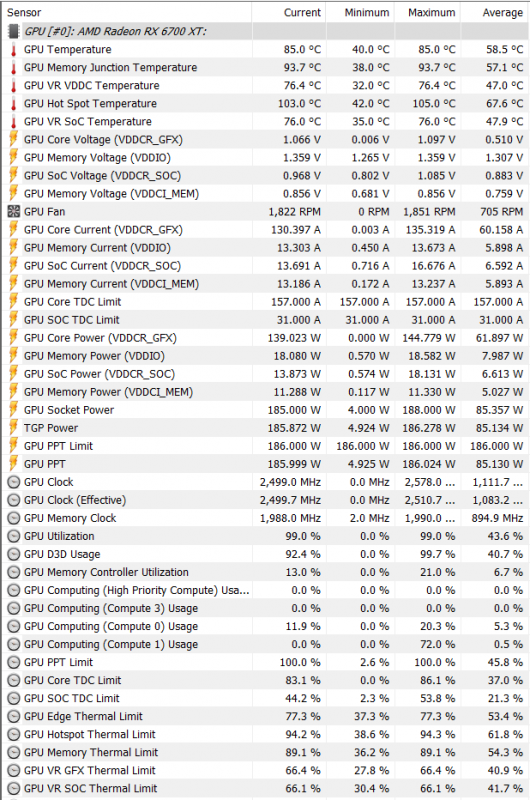Viewport: 530px width, 800px height.
Task: Select the GPU Memory Clock sensor row
Action: [265, 518]
